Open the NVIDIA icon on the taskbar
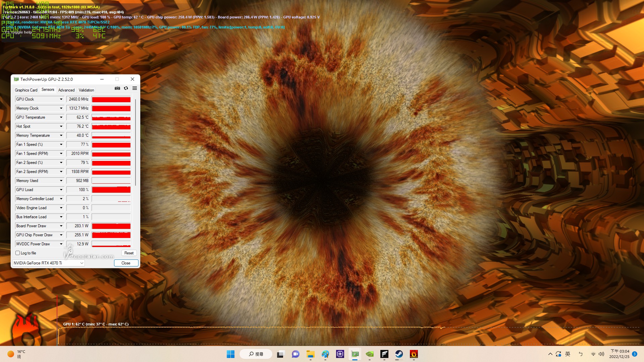The width and height of the screenshot is (644, 362). tap(370, 354)
